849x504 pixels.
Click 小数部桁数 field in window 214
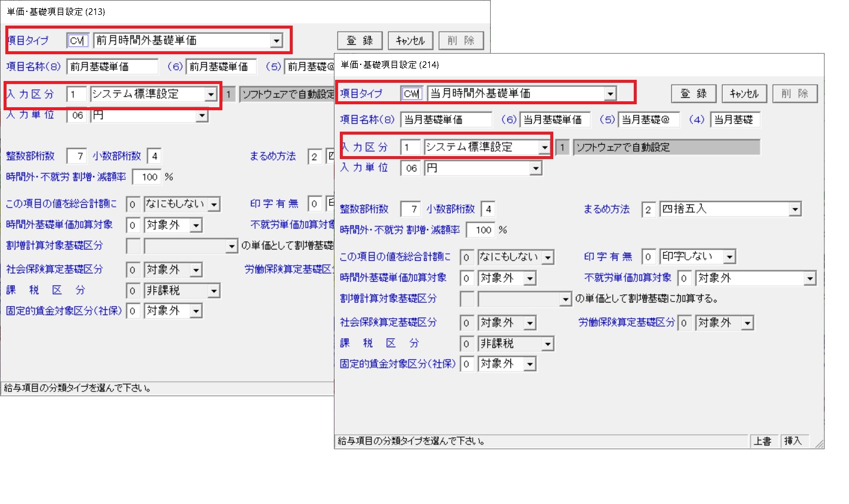tap(488, 209)
